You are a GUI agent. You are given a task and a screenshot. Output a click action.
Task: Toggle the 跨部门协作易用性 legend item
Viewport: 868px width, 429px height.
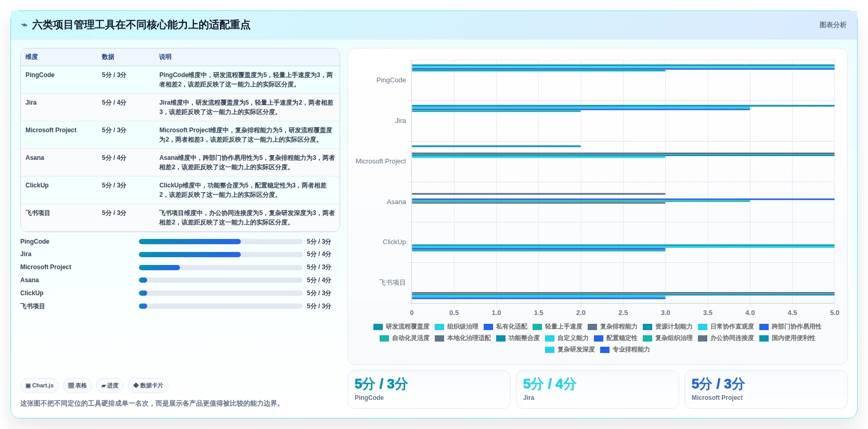791,327
